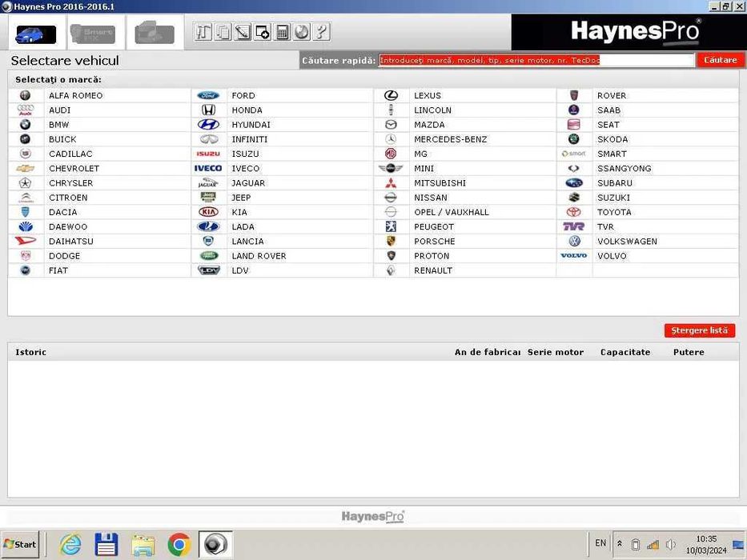The height and width of the screenshot is (560, 747).
Task: Select the Subaru logo
Action: click(574, 183)
